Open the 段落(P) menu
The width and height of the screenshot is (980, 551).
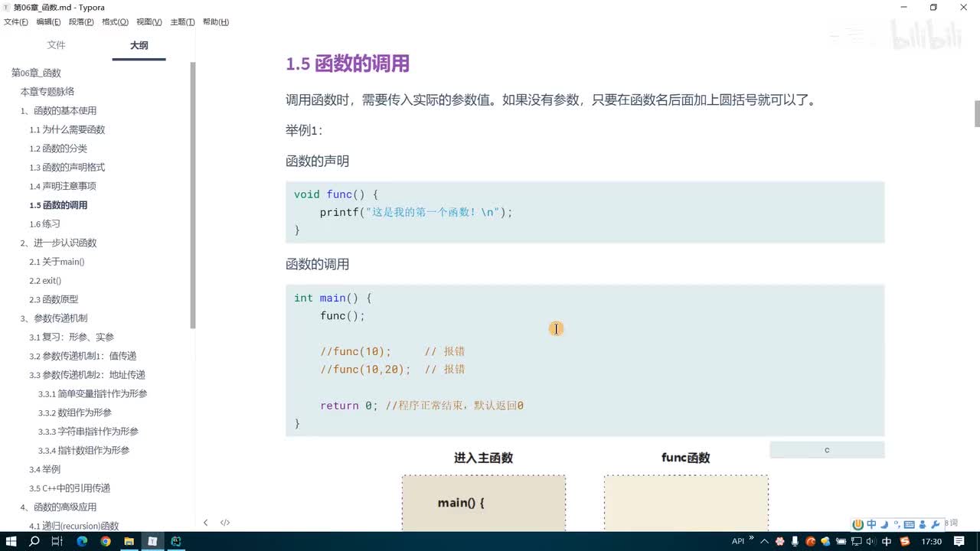click(81, 22)
